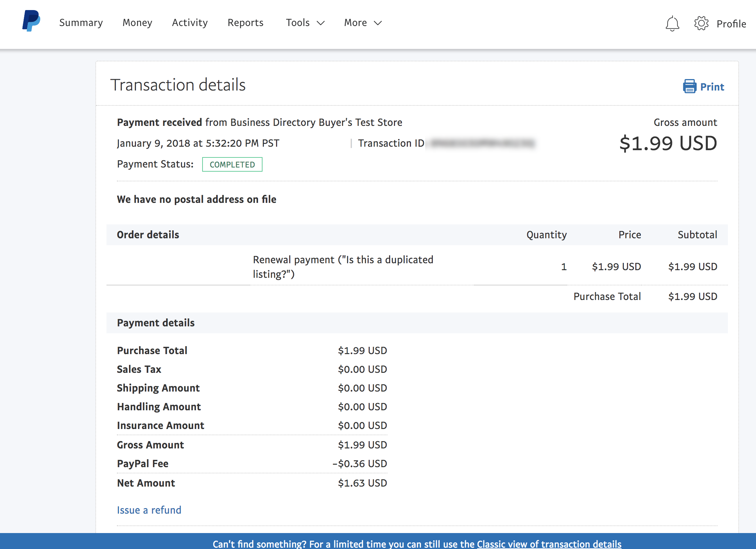Click the Payment details header
756x549 pixels.
click(x=156, y=323)
